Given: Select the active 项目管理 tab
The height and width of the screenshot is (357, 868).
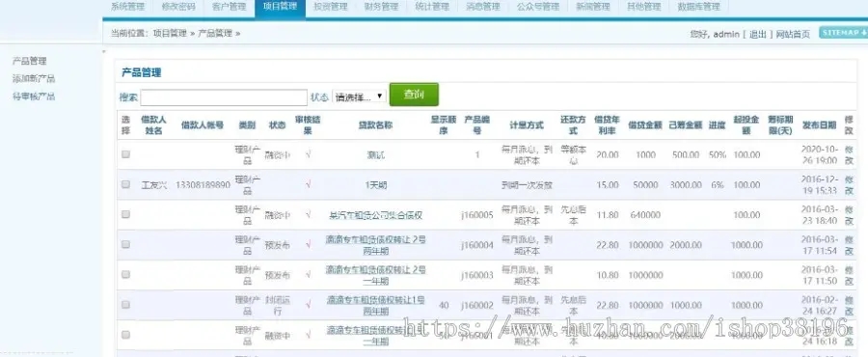Looking at the screenshot, I should 280,7.
